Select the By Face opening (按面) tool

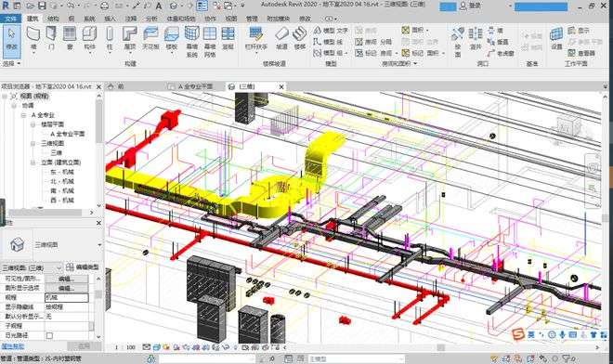[458, 41]
